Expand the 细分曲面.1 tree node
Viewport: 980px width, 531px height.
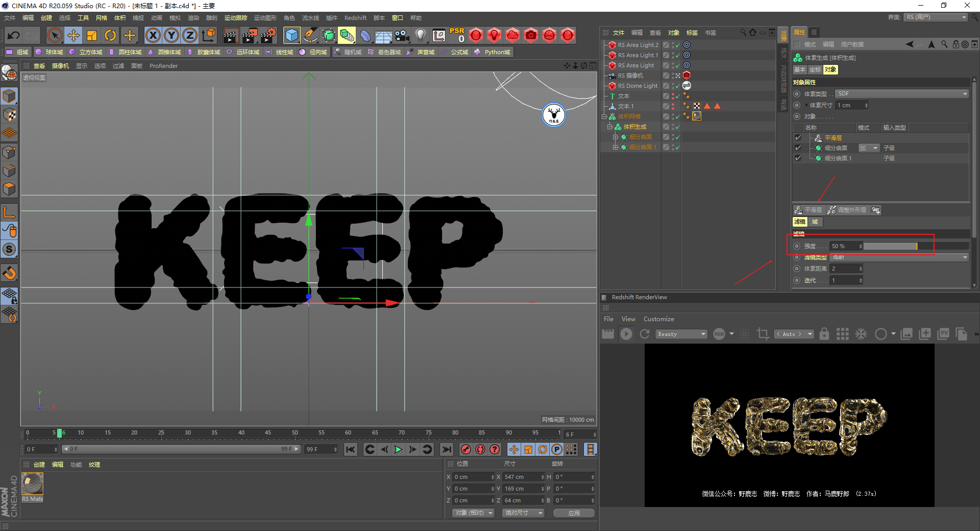[616, 147]
